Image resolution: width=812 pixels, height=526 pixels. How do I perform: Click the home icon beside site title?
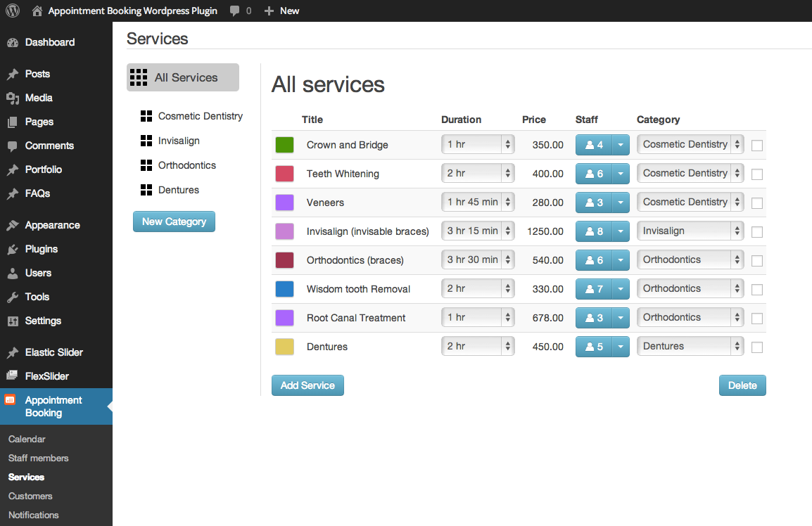click(37, 11)
